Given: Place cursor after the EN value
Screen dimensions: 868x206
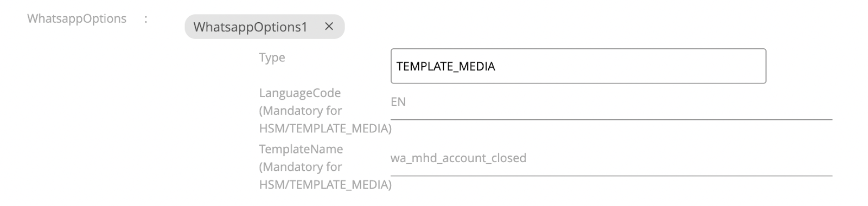Looking at the screenshot, I should (406, 102).
